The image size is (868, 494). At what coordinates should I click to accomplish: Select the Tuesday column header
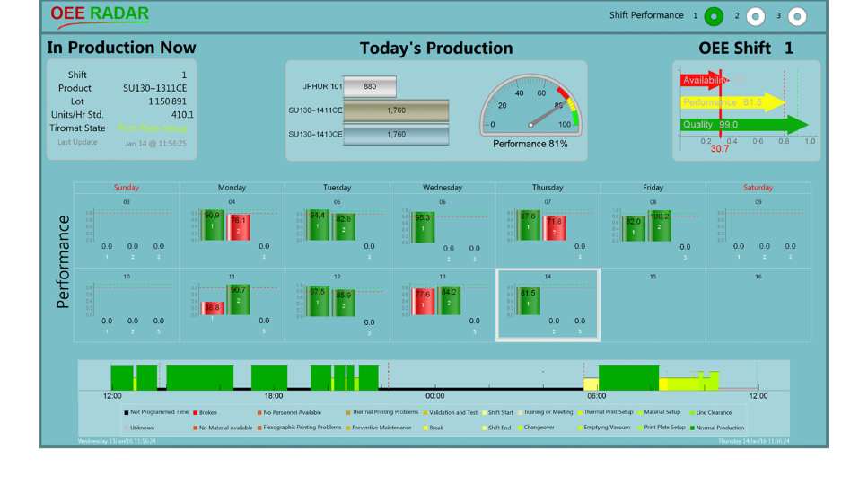click(x=338, y=188)
